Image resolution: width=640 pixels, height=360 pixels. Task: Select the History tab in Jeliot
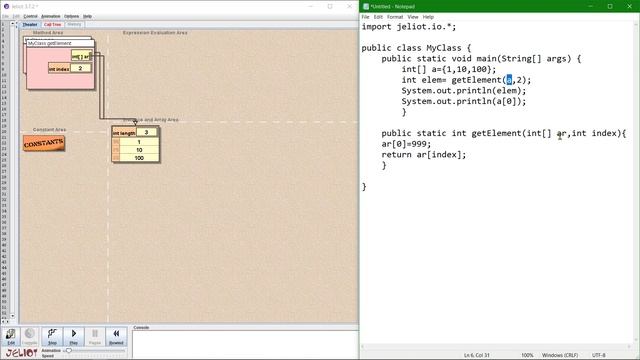point(74,24)
